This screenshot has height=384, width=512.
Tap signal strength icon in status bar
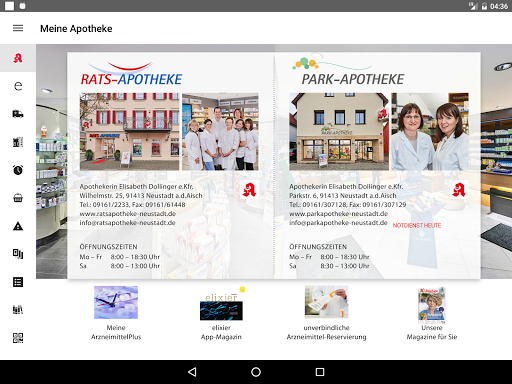[x=473, y=6]
